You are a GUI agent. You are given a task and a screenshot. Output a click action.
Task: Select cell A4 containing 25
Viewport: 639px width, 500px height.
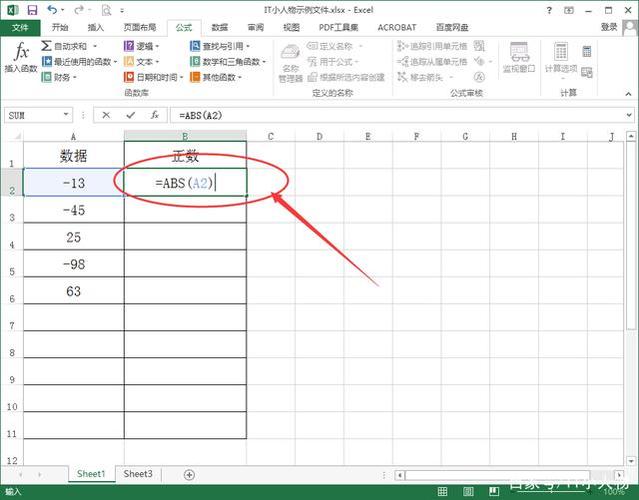pyautogui.click(x=74, y=236)
